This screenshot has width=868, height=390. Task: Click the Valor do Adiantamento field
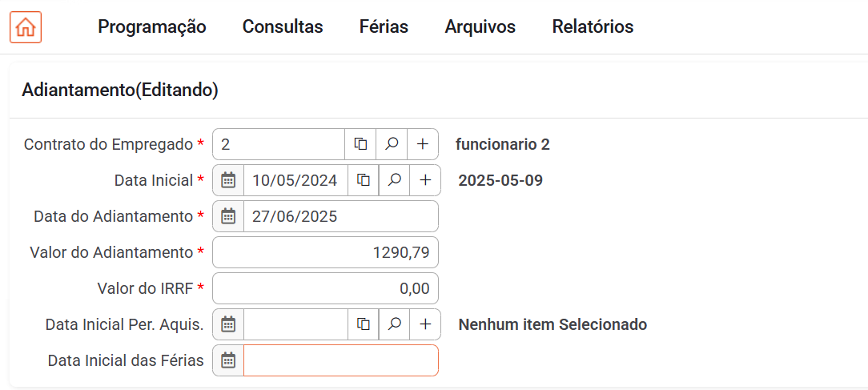[x=325, y=252]
